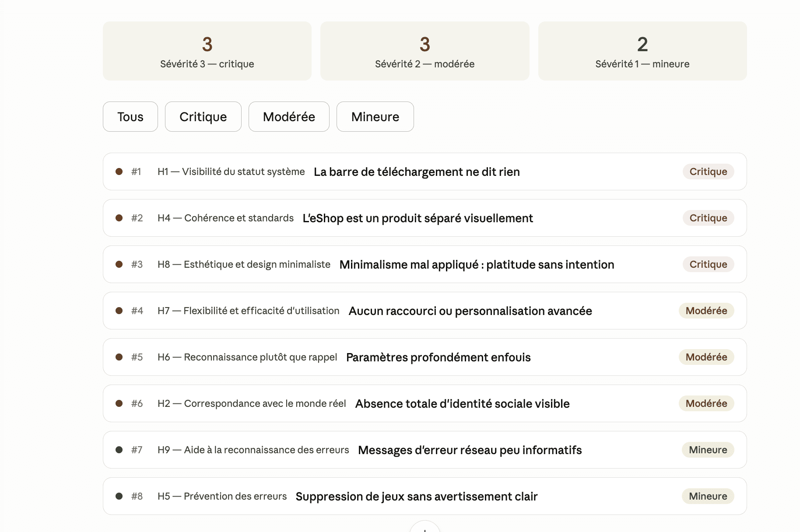Select the "Sévérité 1 — mineure" summary card
This screenshot has width=800, height=532.
[642, 51]
